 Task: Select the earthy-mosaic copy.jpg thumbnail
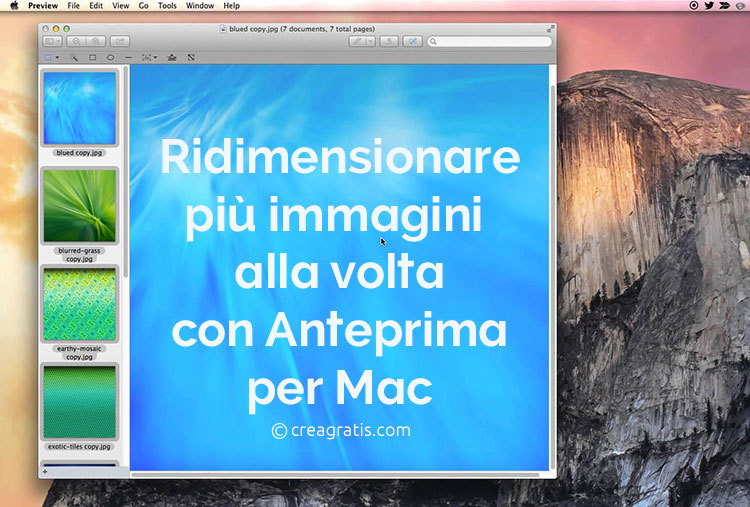pyautogui.click(x=79, y=304)
